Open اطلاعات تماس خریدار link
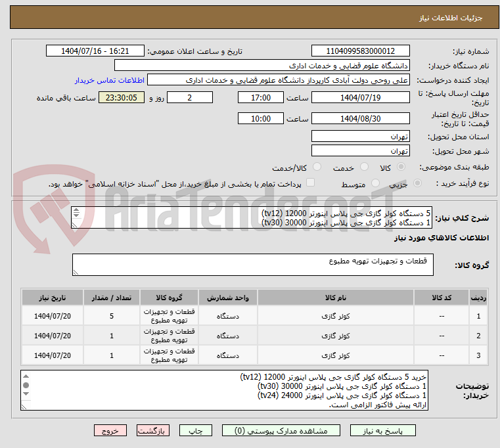500x448 pixels. [110, 80]
